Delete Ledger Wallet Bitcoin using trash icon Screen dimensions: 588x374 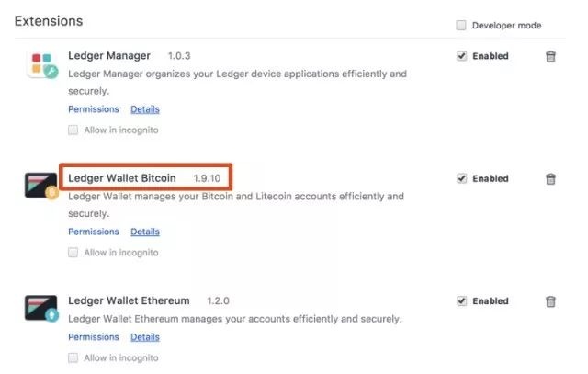550,178
